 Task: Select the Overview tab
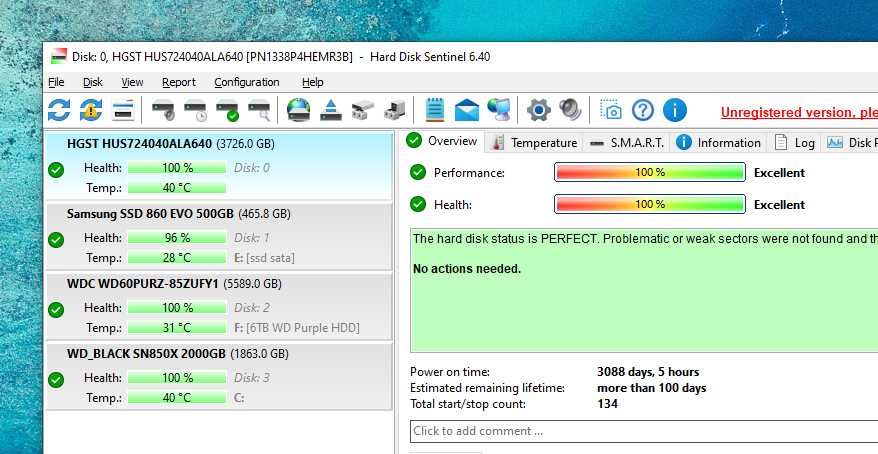point(442,141)
